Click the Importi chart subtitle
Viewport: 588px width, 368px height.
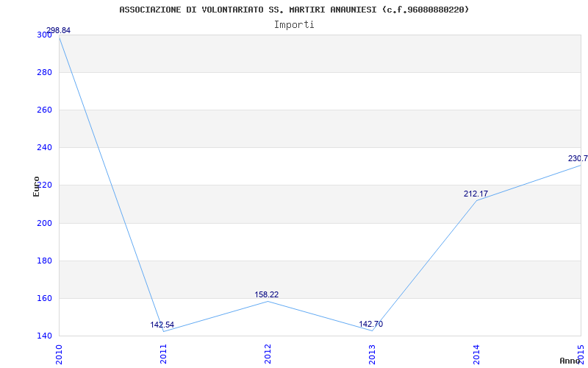pyautogui.click(x=294, y=25)
